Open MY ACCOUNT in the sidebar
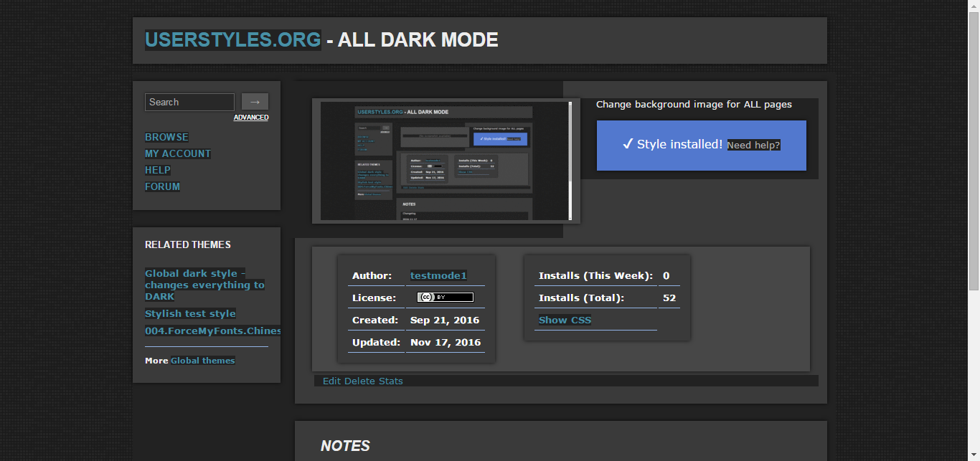 (178, 153)
